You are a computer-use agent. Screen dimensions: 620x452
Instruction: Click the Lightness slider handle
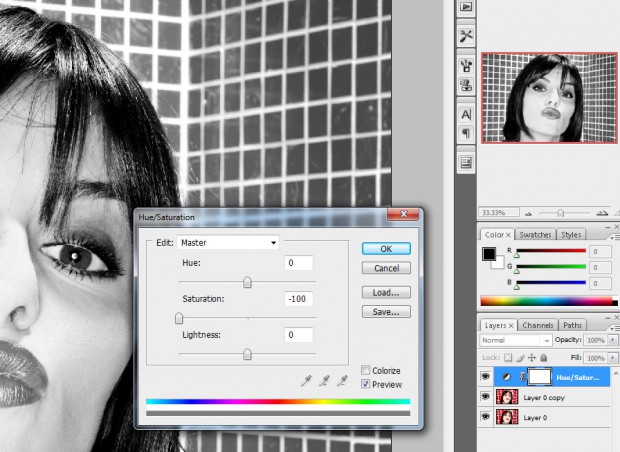(247, 354)
